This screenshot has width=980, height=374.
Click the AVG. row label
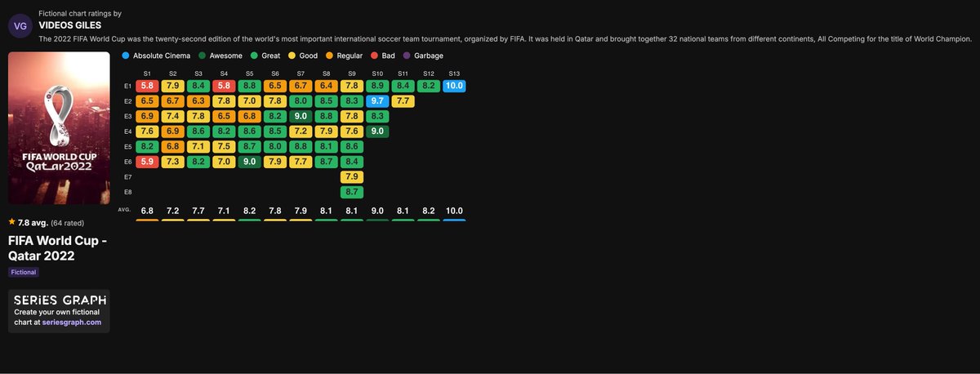(126, 211)
